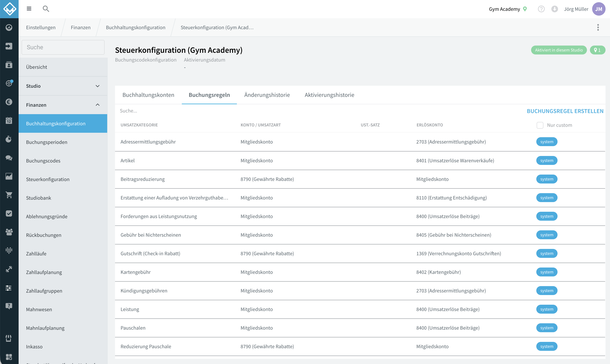Open the Finanzen breadcrumb link

[x=81, y=27]
